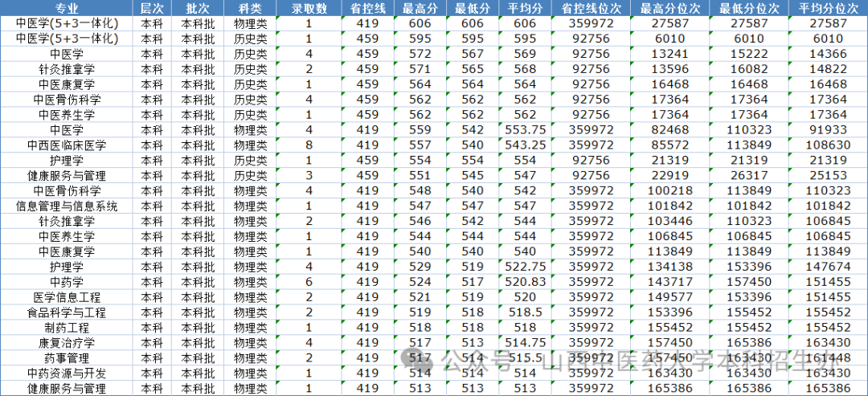The image size is (868, 396).
Task: Select the 信息管理与信息系统 major cell
Action: tap(67, 206)
